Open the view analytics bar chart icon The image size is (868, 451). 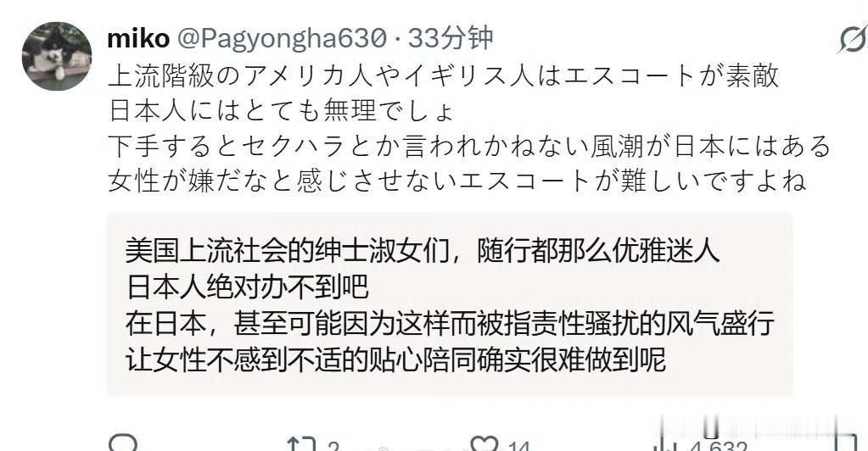pos(663,444)
